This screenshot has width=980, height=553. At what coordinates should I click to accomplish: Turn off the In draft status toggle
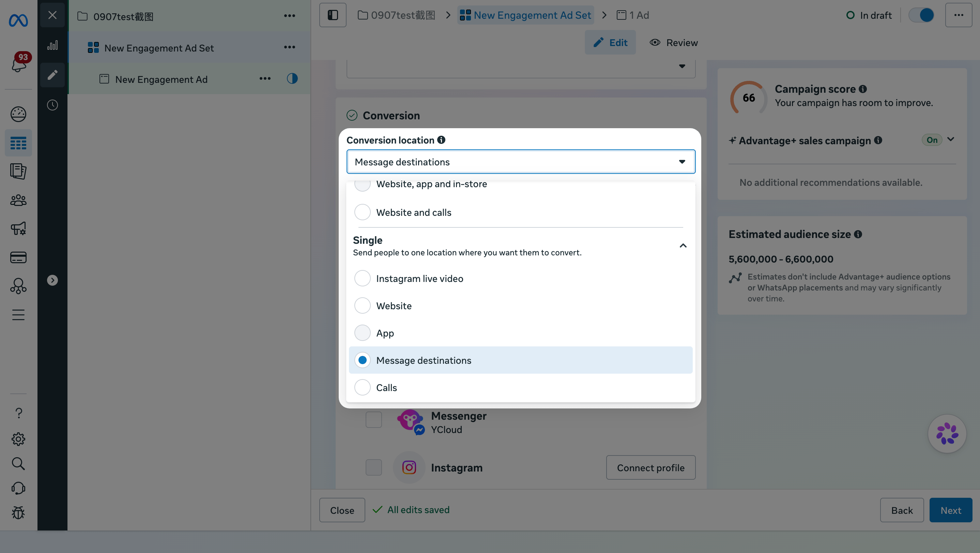[921, 15]
